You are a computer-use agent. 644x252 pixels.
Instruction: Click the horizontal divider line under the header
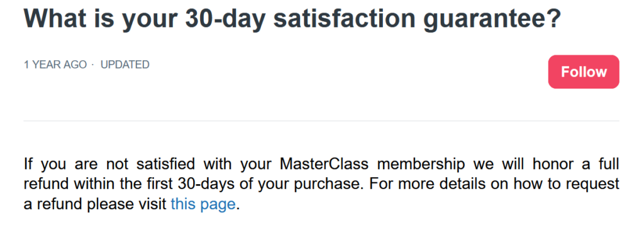point(321,121)
